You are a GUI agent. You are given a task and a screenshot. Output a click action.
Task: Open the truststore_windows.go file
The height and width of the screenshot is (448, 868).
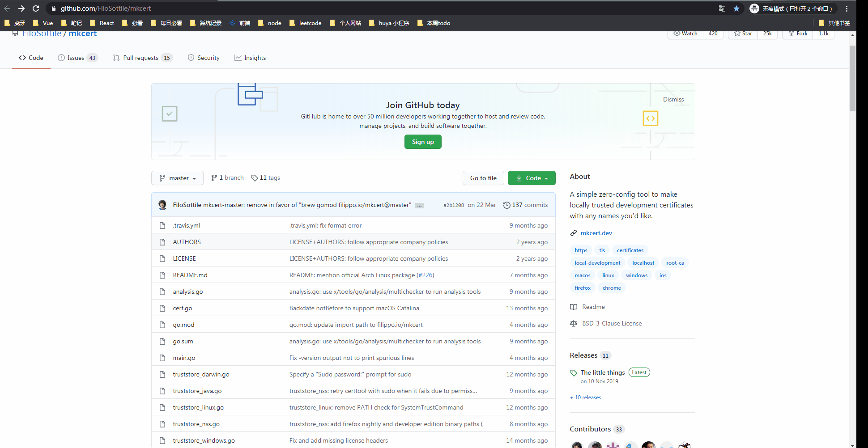pyautogui.click(x=204, y=440)
